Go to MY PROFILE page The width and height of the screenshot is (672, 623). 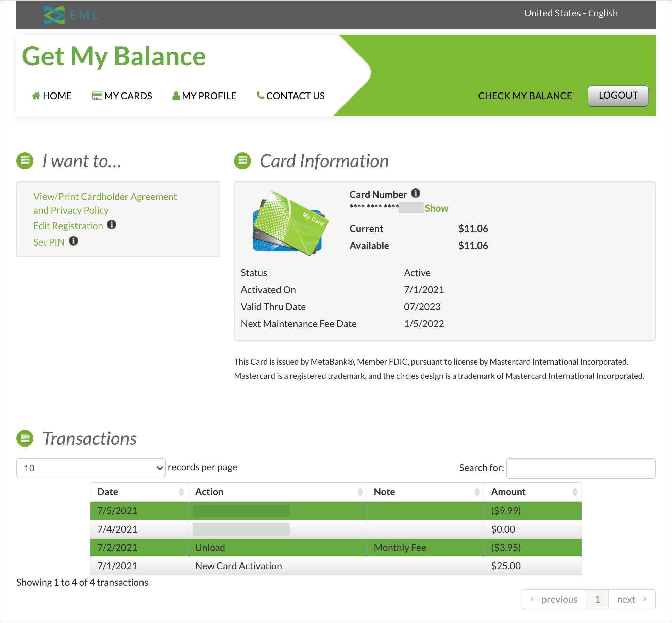pos(204,96)
